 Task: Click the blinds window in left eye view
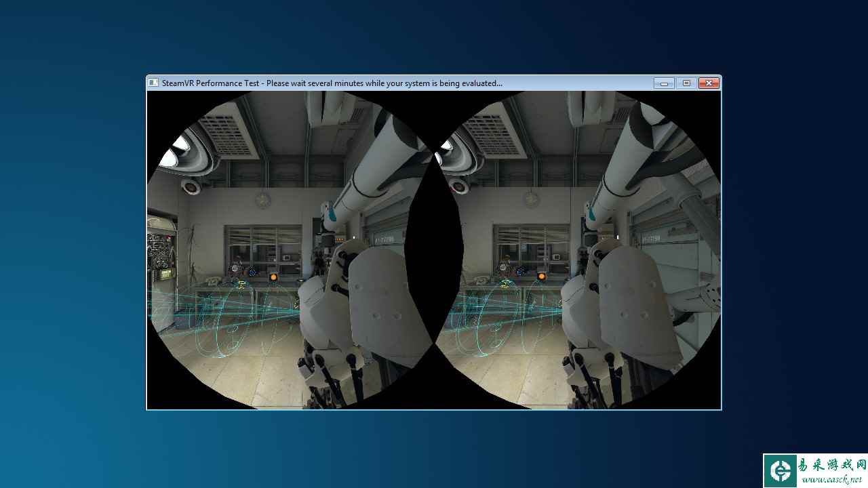pos(264,244)
